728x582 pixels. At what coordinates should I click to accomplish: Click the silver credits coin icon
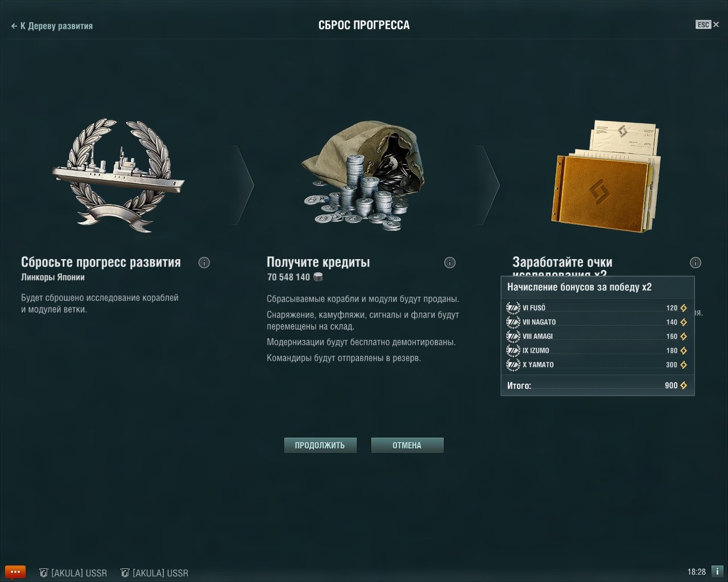click(318, 277)
